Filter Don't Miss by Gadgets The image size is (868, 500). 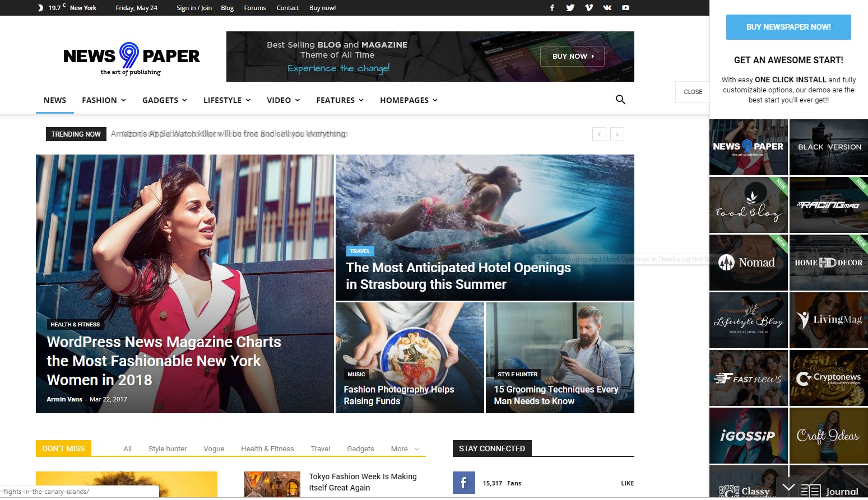360,449
